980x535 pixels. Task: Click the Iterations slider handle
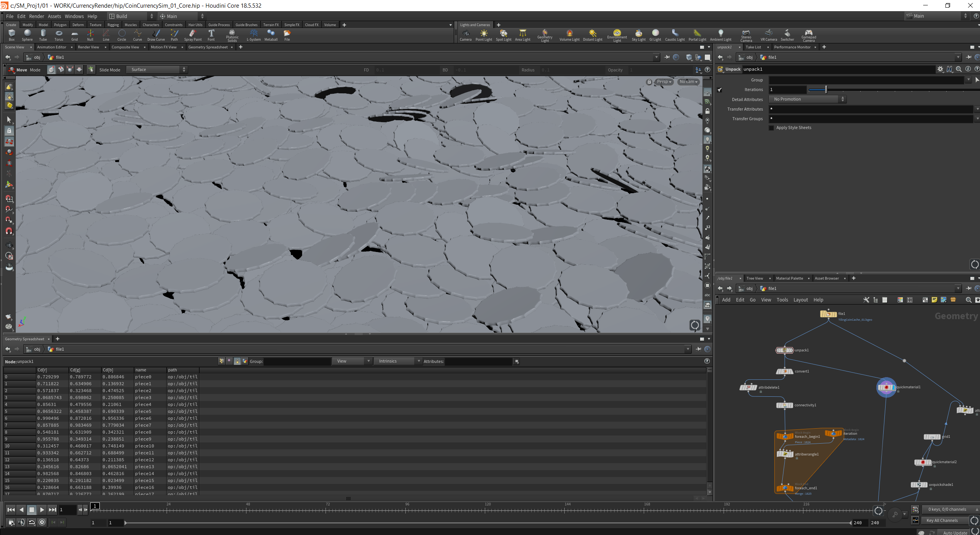[826, 89]
